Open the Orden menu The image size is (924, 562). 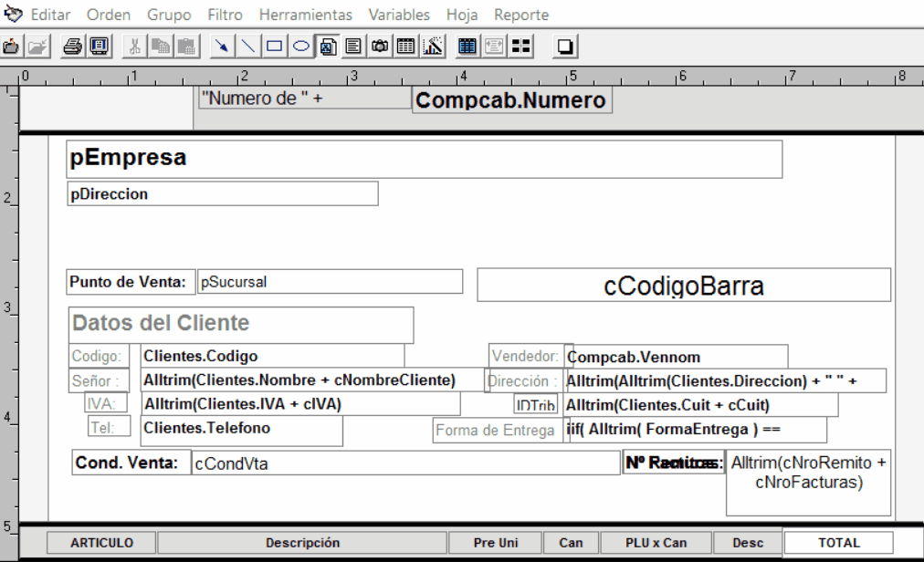(x=109, y=15)
